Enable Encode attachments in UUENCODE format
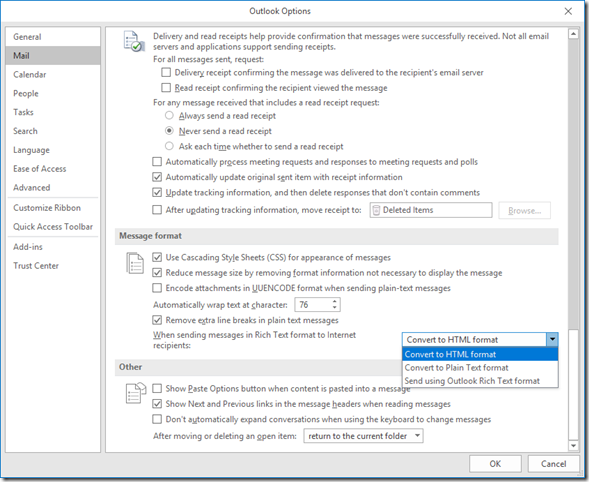 tap(157, 288)
